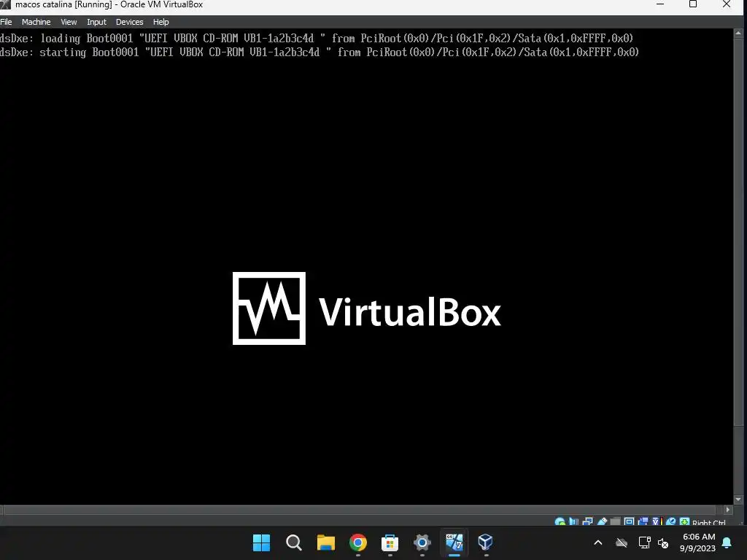Screen dimensions: 747x560
Task: Click the vertical scrollbar down arrow
Action: [x=738, y=499]
